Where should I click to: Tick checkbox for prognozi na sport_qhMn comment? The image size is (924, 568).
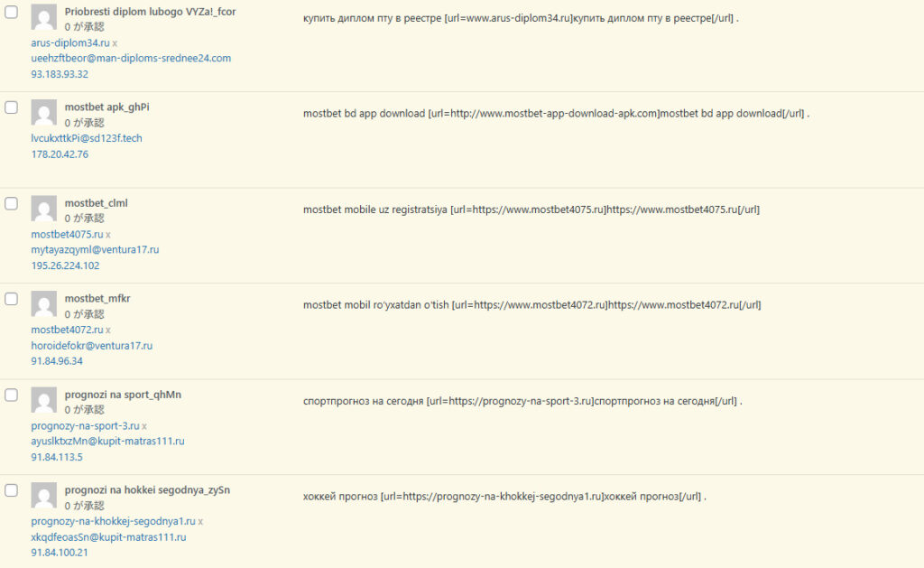click(12, 395)
